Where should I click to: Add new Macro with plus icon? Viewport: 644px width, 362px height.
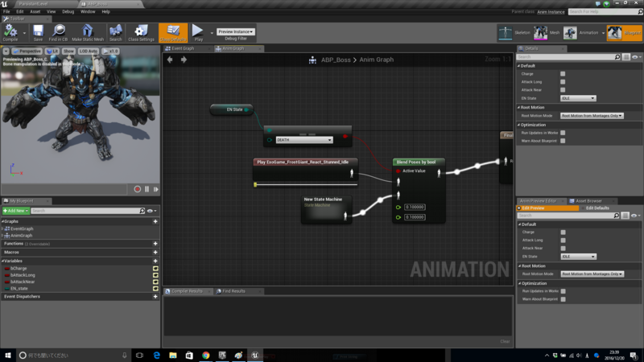pyautogui.click(x=155, y=253)
